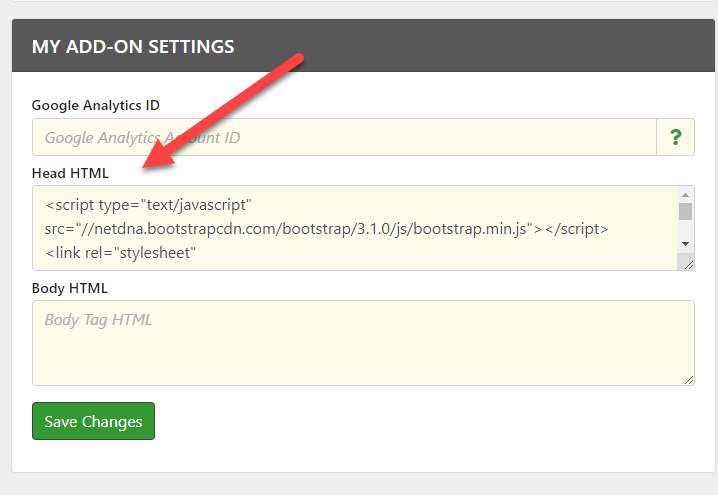Focus the Google Analytics Account ID field
Image resolution: width=718 pixels, height=495 pixels.
pos(344,137)
